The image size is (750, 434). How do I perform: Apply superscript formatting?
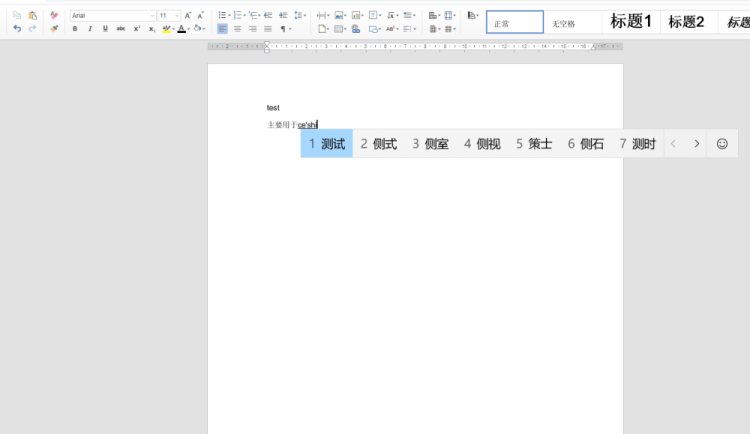click(x=137, y=29)
